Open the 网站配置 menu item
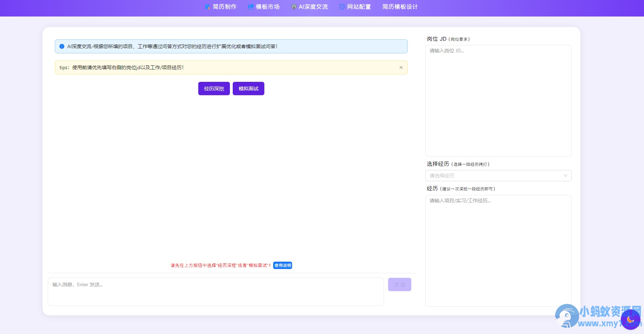Screen dimensions: 644x334 [355, 7]
